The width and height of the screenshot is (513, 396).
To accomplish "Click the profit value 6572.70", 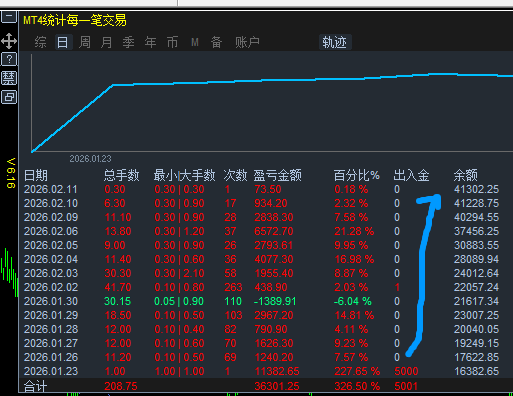I will tap(274, 231).
